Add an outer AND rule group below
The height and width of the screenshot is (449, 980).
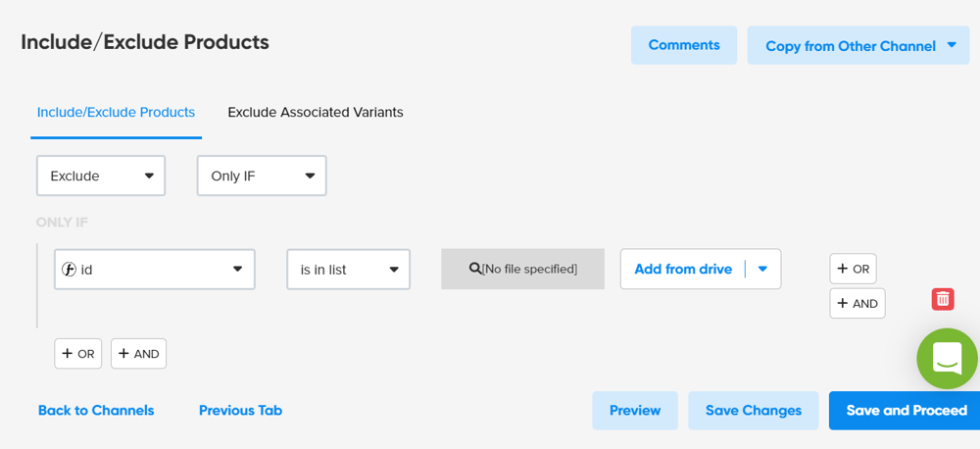coord(138,354)
